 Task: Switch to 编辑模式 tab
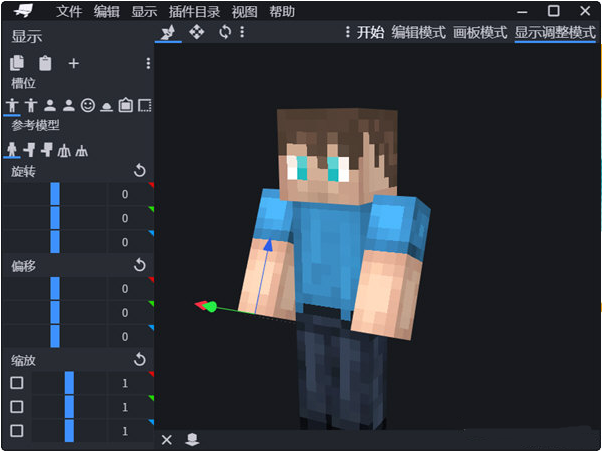pos(418,32)
